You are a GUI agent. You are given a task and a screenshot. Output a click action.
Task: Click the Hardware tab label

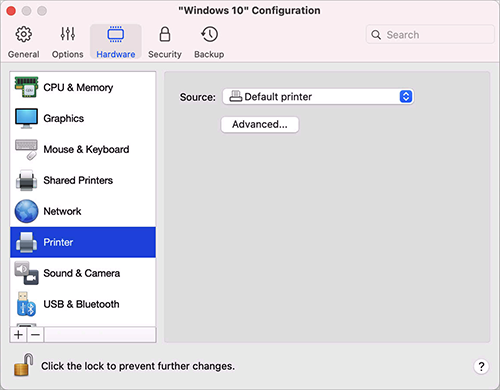coord(116,54)
